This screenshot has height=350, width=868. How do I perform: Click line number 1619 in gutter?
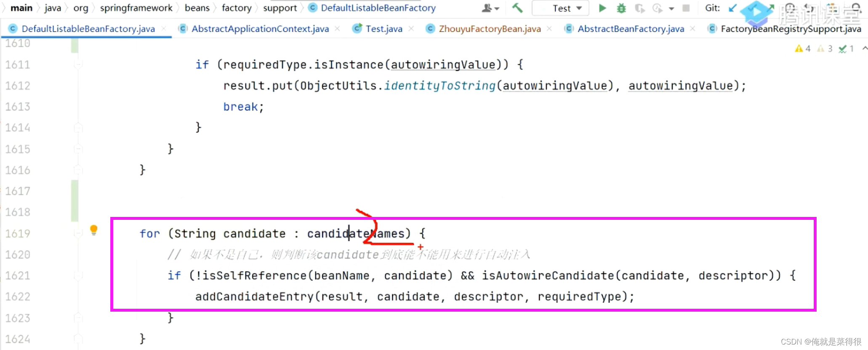pos(18,233)
